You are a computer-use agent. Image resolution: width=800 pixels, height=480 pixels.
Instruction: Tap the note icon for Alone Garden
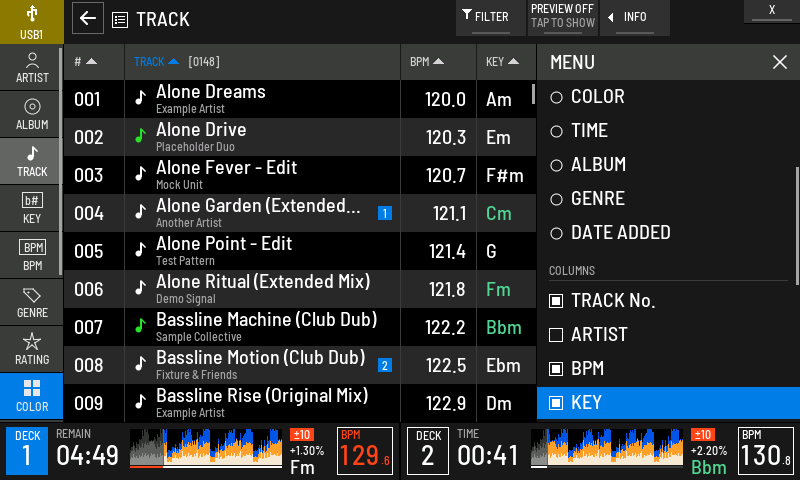click(x=140, y=212)
